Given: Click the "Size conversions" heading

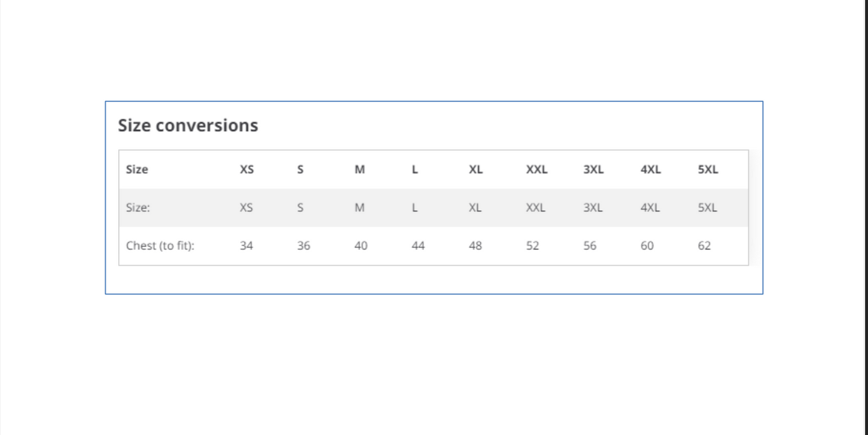Looking at the screenshot, I should 188,126.
